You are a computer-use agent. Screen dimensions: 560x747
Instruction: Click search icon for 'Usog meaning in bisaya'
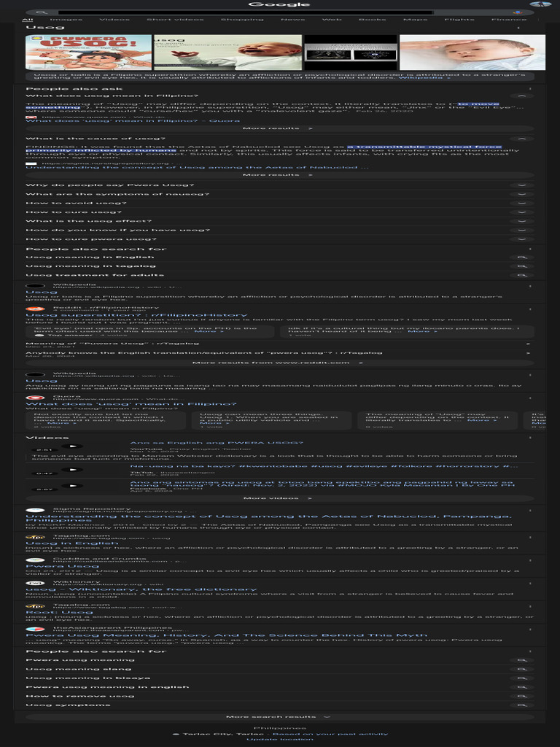(521, 678)
